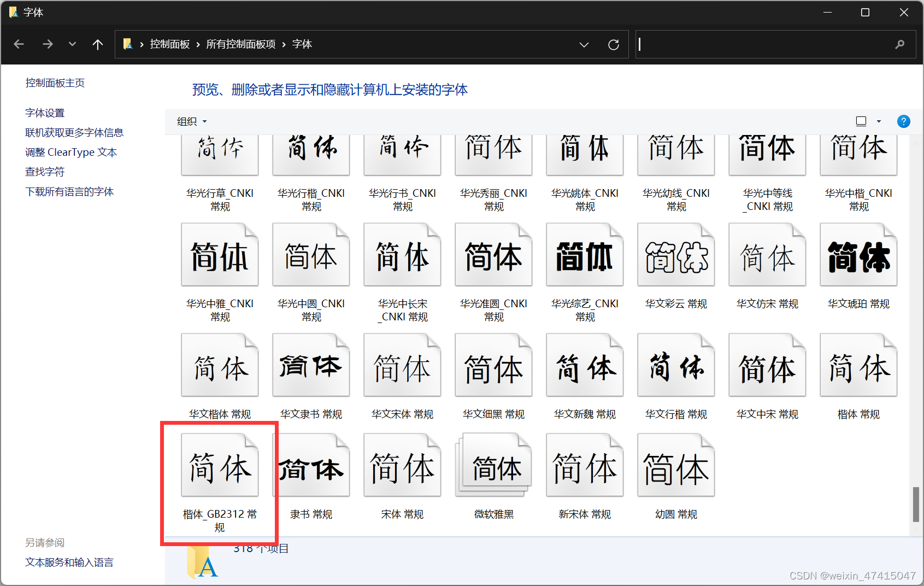Open recent locations dropdown arrow
This screenshot has width=924, height=586.
72,44
